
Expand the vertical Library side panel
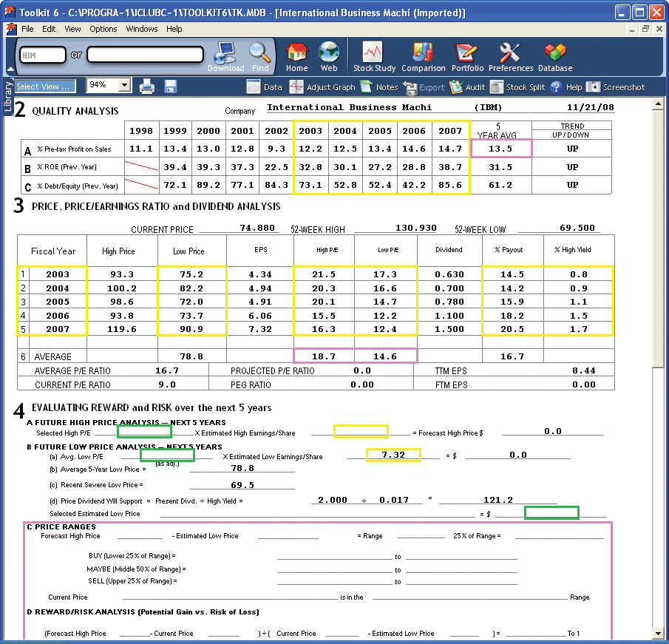pyautogui.click(x=8, y=97)
